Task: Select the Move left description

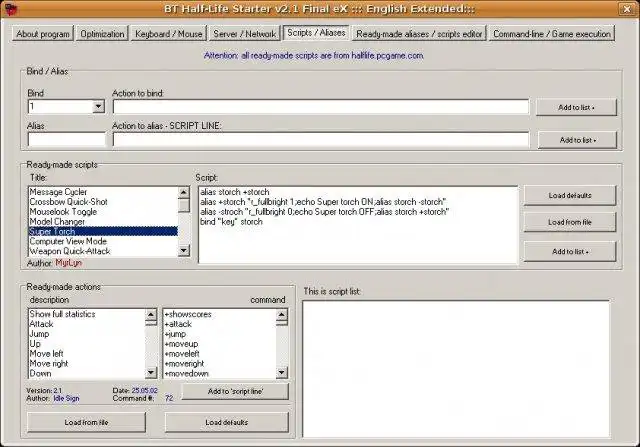Action: [x=87, y=354]
